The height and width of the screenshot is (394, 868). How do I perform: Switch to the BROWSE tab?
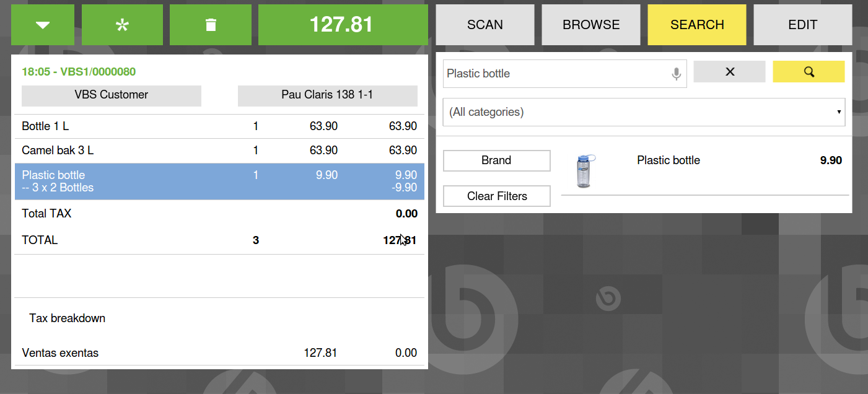[x=591, y=25]
